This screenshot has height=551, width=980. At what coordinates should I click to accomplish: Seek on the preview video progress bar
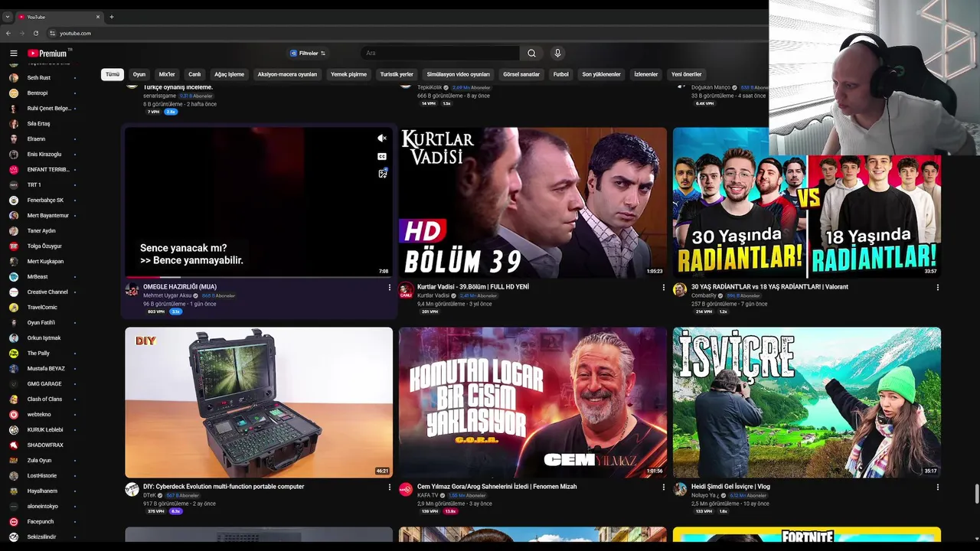click(259, 277)
